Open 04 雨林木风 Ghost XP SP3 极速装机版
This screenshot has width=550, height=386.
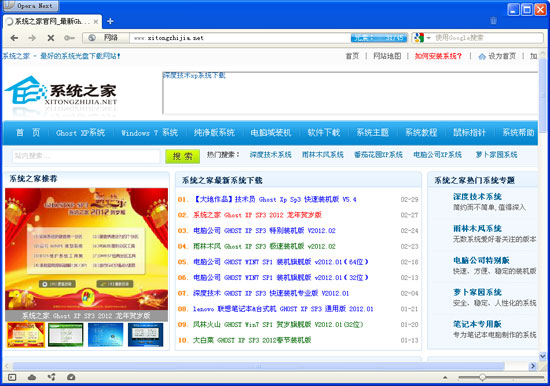point(264,246)
